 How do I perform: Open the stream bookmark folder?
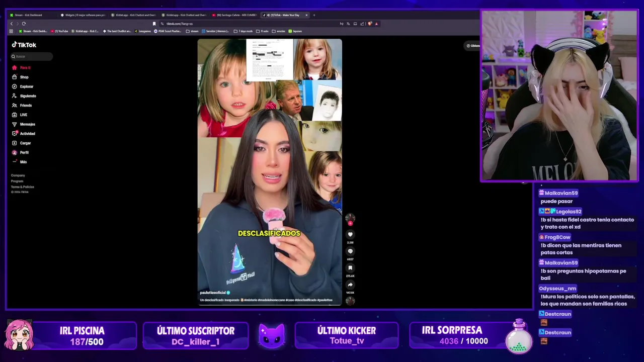point(192,31)
